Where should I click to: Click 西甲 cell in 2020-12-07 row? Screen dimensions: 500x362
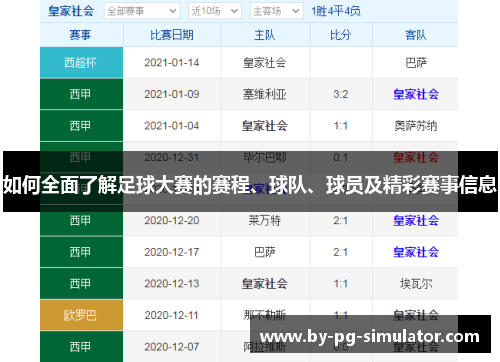pos(81,347)
